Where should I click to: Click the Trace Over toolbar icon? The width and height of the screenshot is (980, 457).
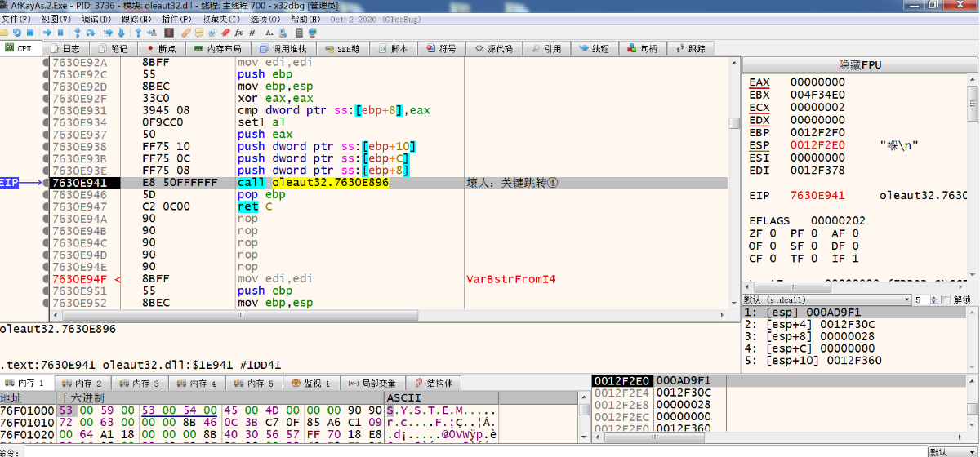click(121, 33)
